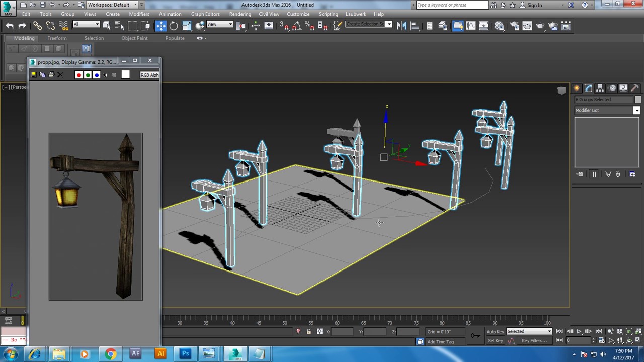The image size is (644, 362).
Task: Open the Modifiers menu
Action: tap(139, 14)
